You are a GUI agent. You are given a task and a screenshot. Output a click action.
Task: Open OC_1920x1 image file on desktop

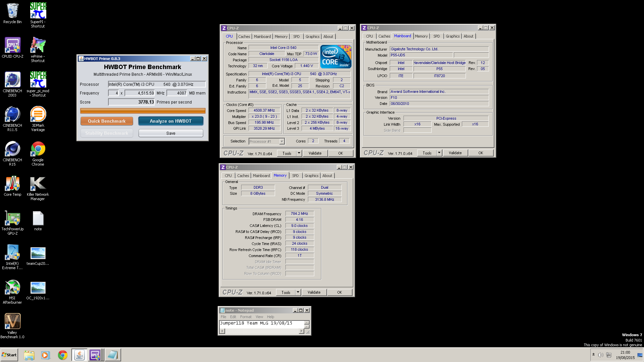point(38,290)
